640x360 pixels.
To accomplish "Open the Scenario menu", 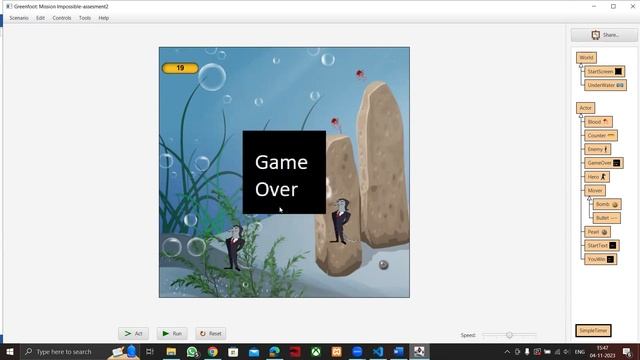I will point(19,18).
